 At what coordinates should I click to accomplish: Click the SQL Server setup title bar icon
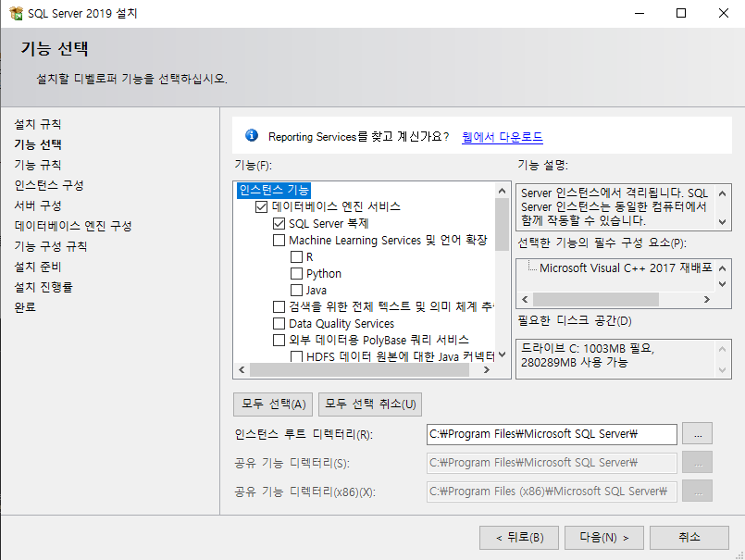16,13
